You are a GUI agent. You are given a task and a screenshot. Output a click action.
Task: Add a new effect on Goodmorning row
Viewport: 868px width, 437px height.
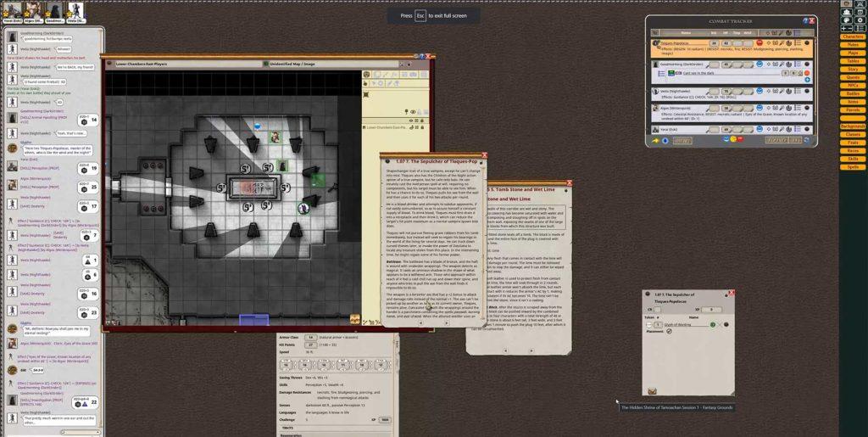click(807, 80)
